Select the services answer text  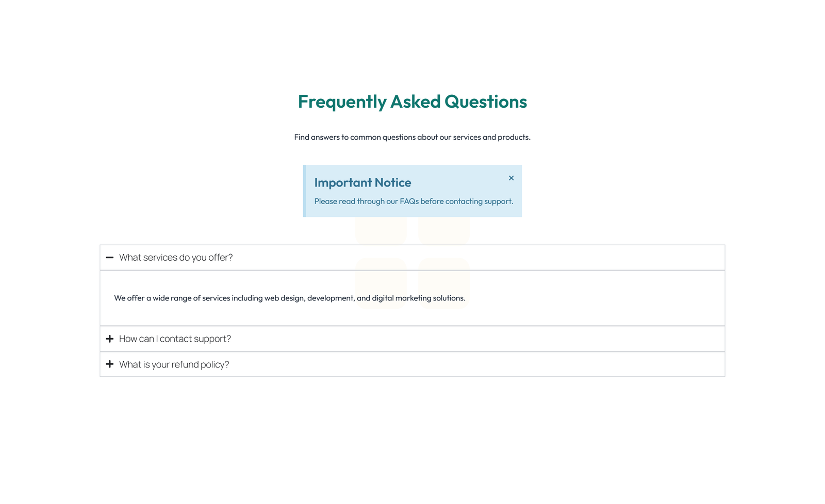(289, 298)
